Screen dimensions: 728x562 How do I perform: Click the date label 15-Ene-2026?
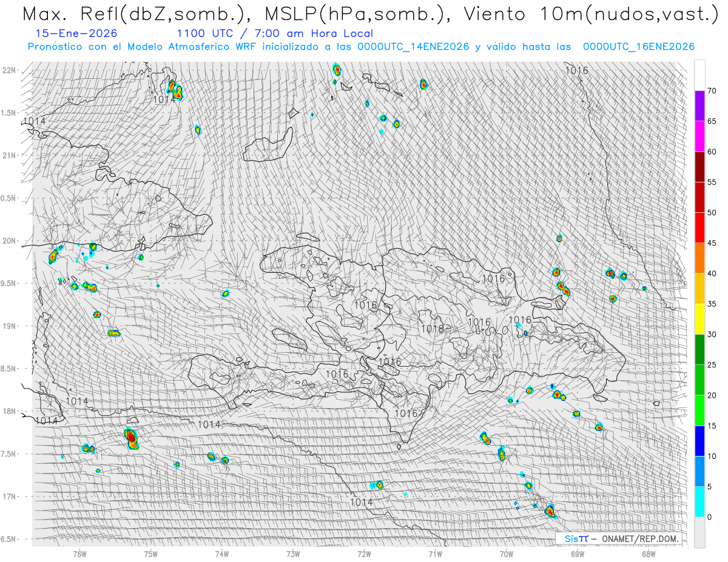point(77,34)
